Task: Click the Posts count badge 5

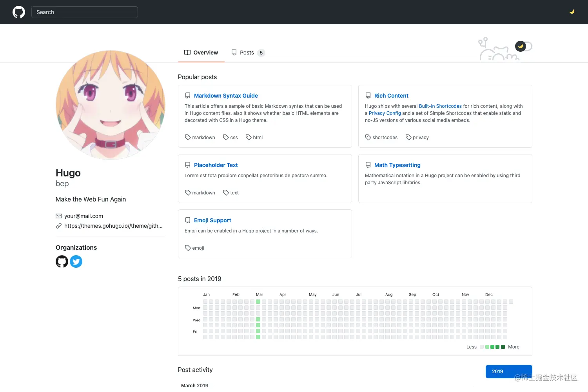Action: tap(261, 53)
